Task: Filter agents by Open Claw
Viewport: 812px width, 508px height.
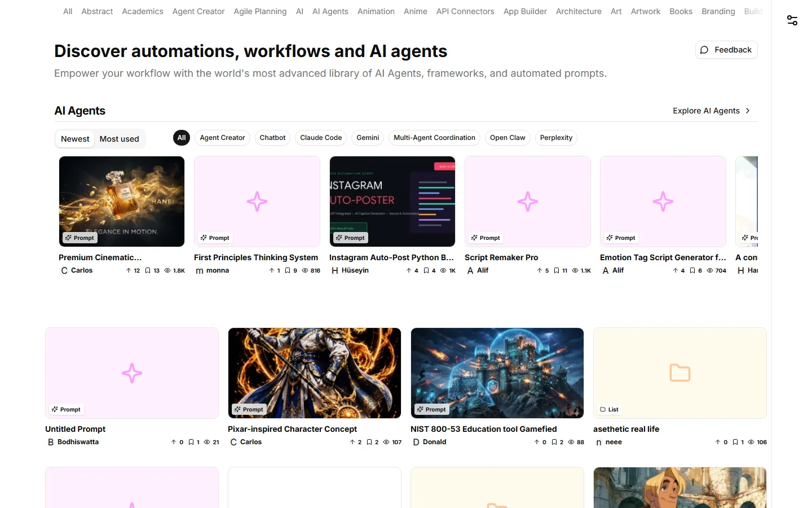Action: (507, 138)
